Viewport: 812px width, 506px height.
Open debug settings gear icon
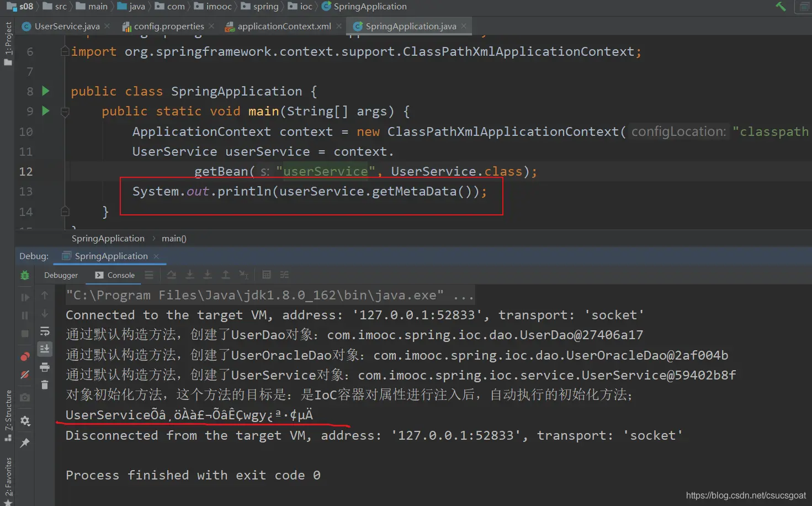click(x=25, y=421)
